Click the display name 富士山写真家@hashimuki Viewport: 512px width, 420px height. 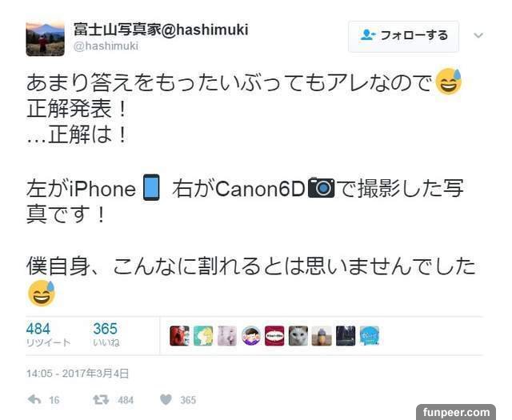(x=161, y=30)
